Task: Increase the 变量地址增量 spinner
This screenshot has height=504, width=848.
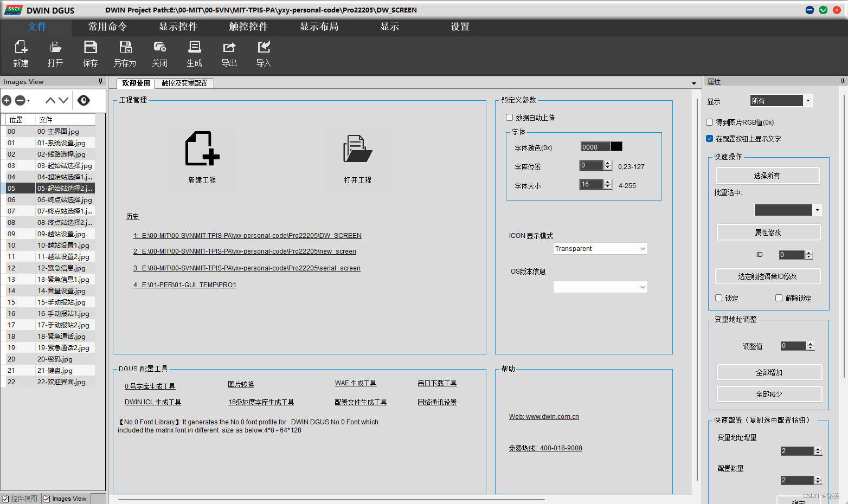Action: (x=818, y=449)
